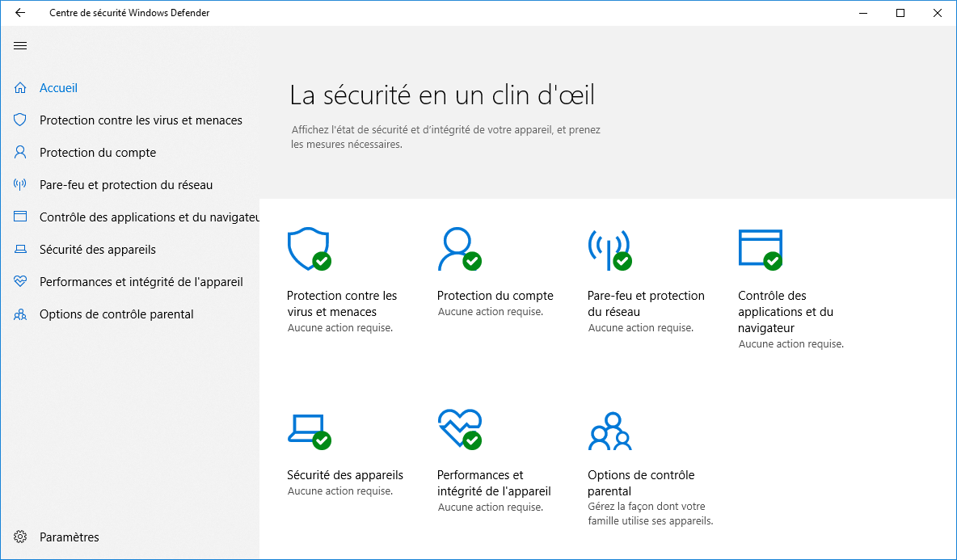This screenshot has height=560, width=957.
Task: Open Contrôle des applications et du navigateur tile title
Action: coord(786,312)
